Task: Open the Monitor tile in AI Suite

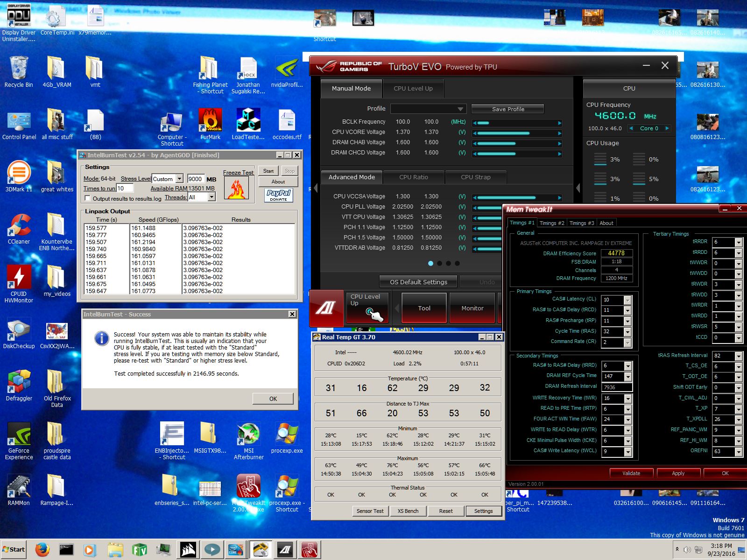Action: (472, 308)
